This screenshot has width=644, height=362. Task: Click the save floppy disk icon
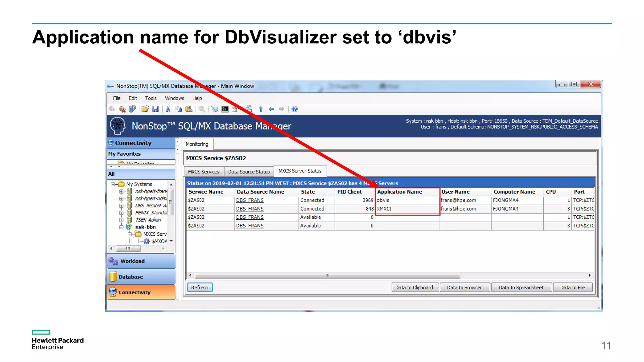tap(155, 109)
